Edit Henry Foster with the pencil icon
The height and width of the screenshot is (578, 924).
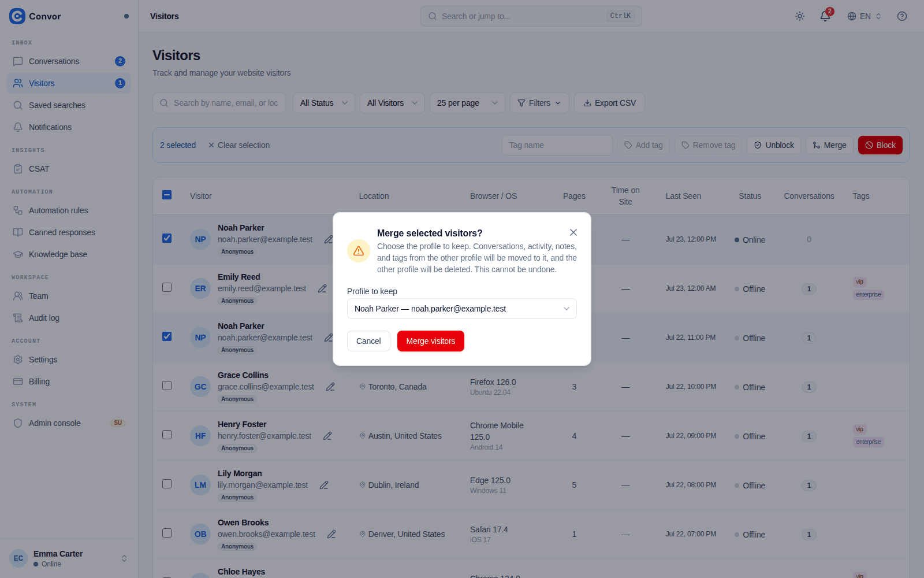tap(327, 436)
